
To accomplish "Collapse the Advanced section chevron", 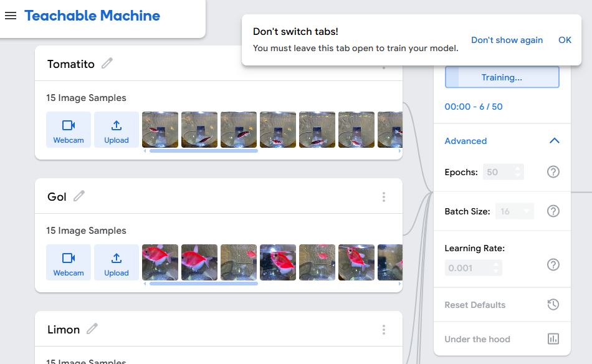I will click(x=554, y=141).
